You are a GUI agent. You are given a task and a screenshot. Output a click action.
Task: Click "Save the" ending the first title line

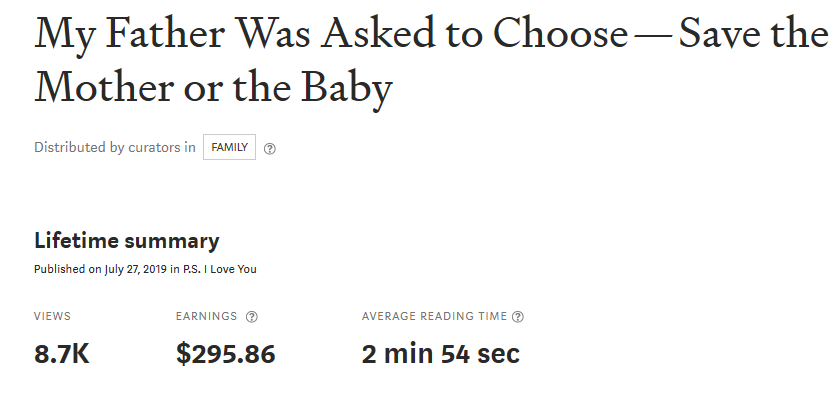pos(753,33)
